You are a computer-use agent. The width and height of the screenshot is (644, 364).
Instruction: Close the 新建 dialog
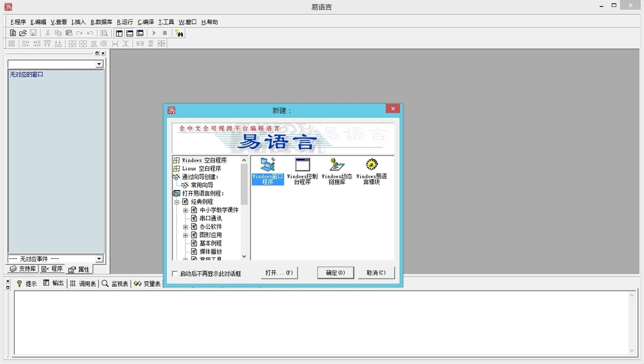(x=393, y=108)
